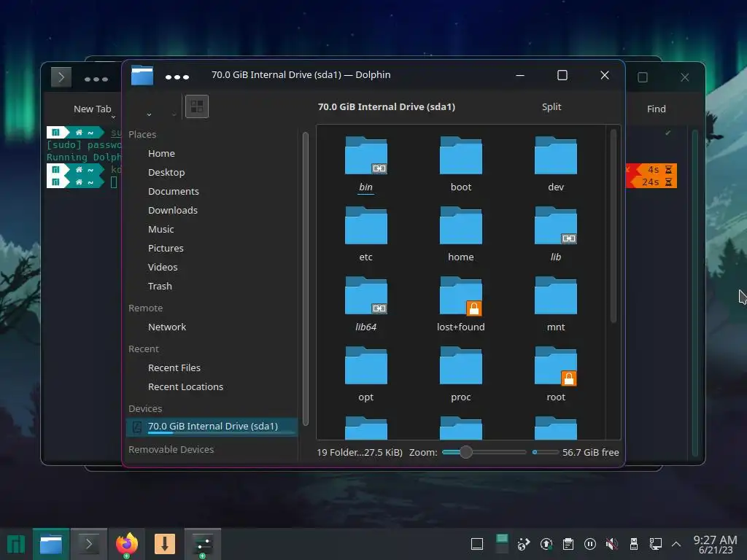Click the 70.0 GiB Internal Drive breadcrumb
This screenshot has width=747, height=560.
click(387, 106)
